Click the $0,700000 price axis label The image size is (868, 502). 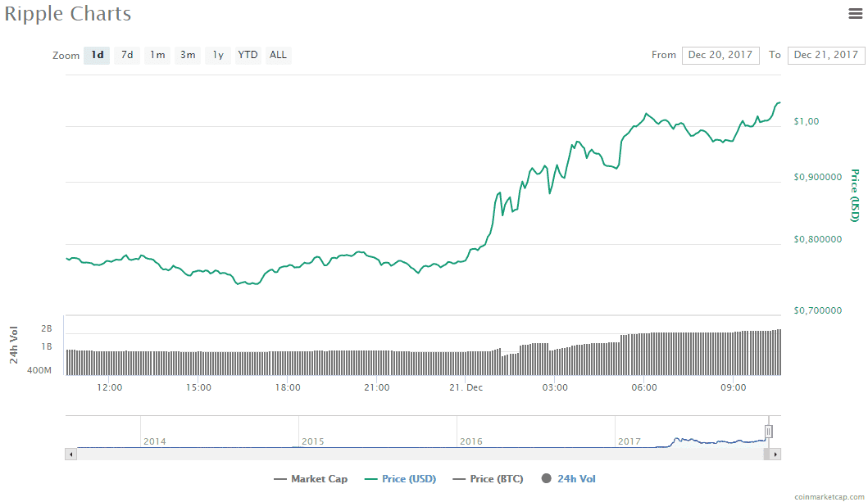click(818, 310)
